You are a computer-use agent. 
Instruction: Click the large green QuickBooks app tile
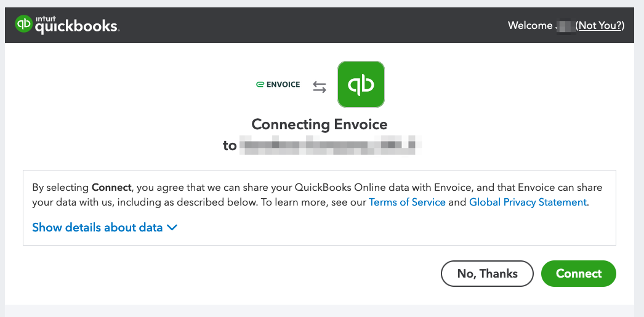pos(361,84)
